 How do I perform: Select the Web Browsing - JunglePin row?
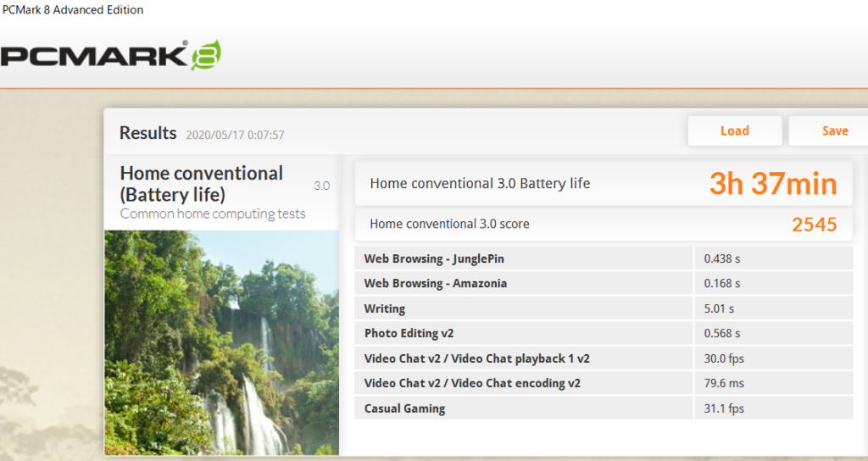(x=604, y=258)
